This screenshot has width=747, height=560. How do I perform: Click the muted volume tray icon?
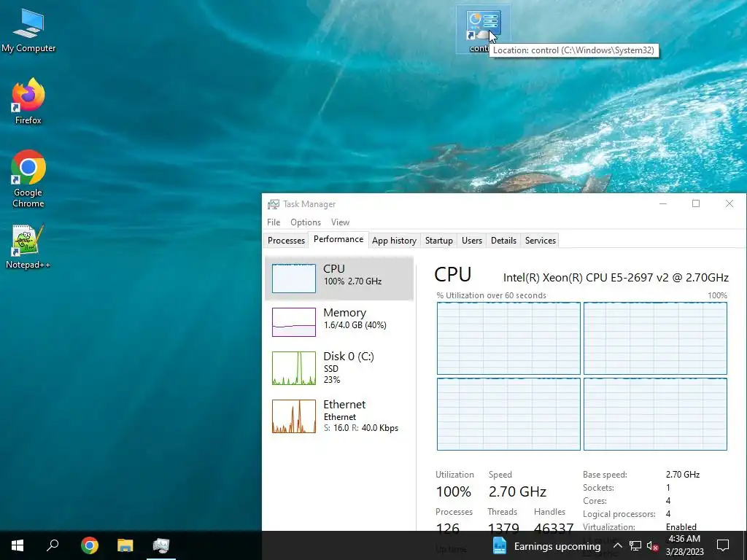click(652, 545)
